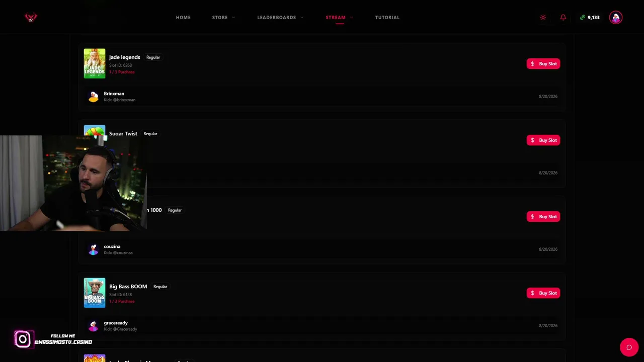The height and width of the screenshot is (362, 644).
Task: Click the Kick: @Graceready handle
Action: (x=121, y=329)
